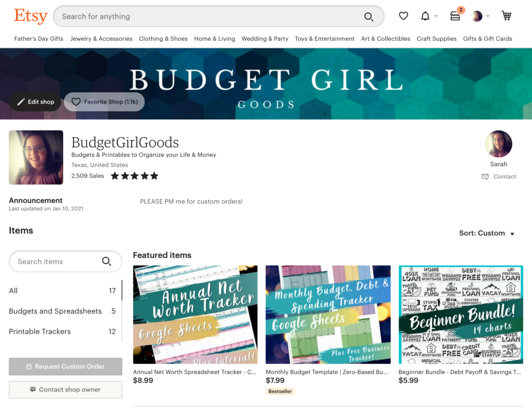532x408 pixels.
Task: Open Home & Living category
Action: tap(215, 39)
